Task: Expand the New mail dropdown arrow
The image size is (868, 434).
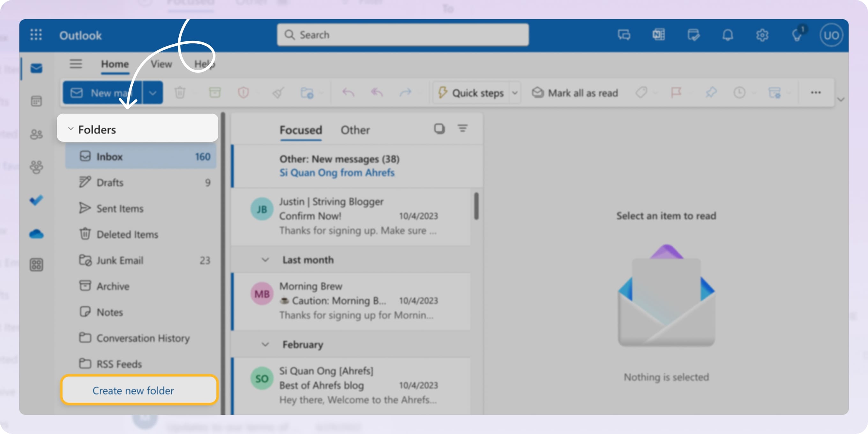Action: 152,93
